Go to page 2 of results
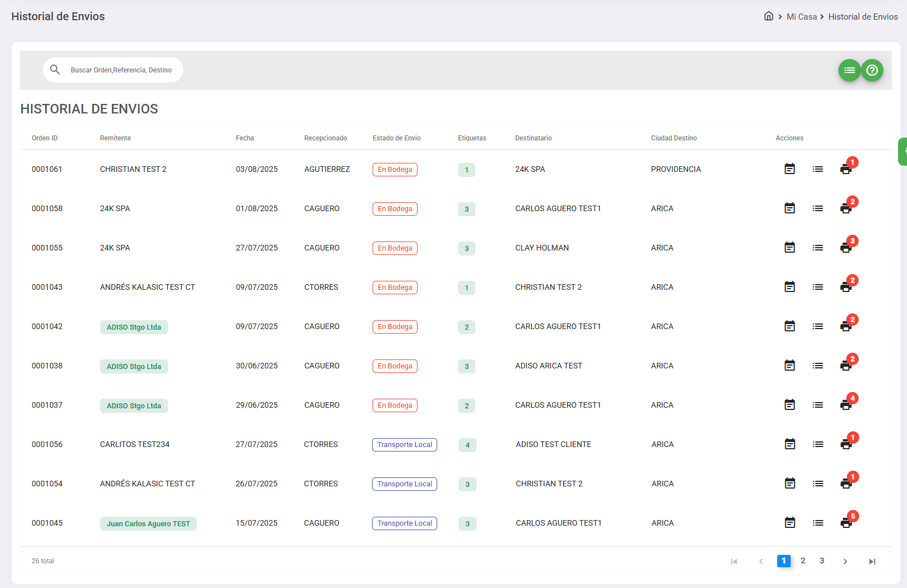The width and height of the screenshot is (907, 588). coord(803,560)
